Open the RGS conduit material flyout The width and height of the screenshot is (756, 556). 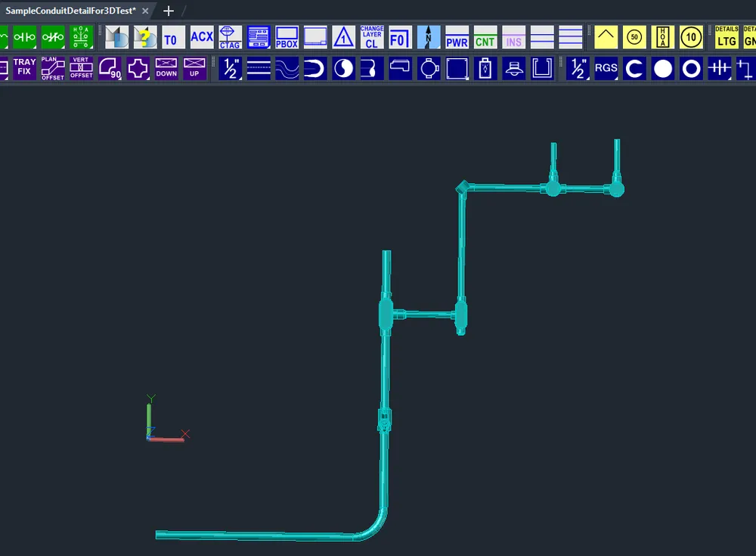(x=606, y=68)
